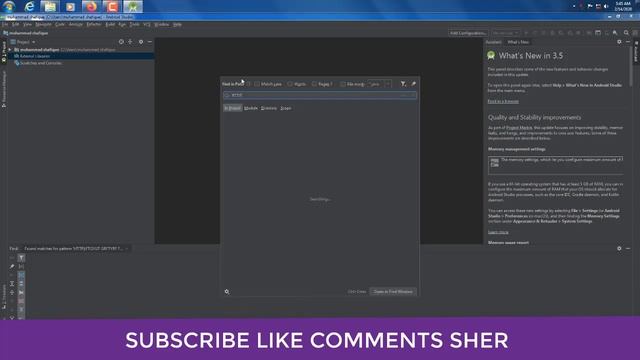
Task: Open the Navigate menu
Action: coord(43,24)
